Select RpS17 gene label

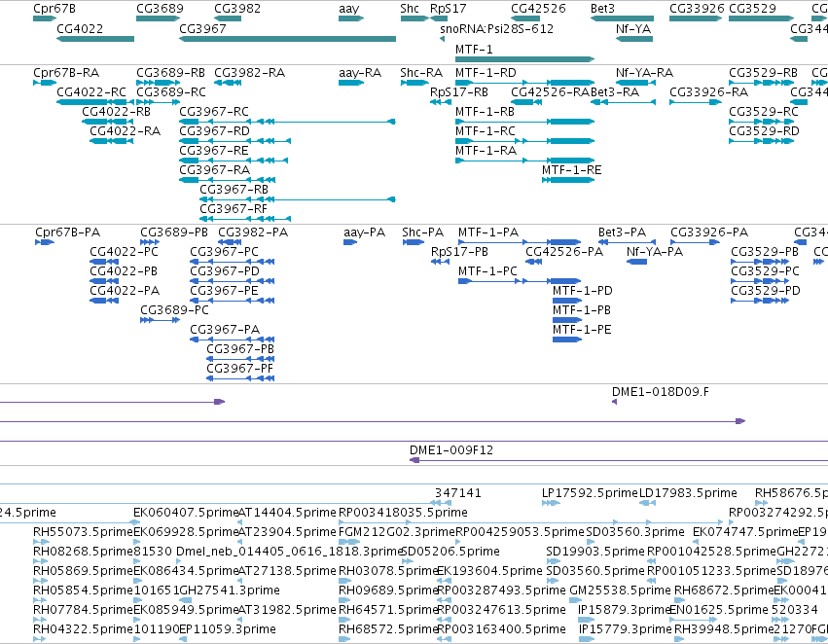(x=449, y=9)
